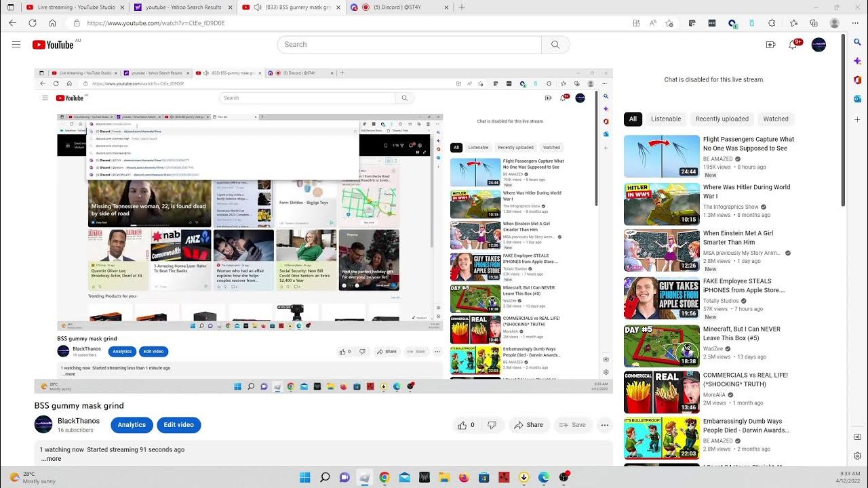This screenshot has height=488, width=868.
Task: Add a sidebar app with plus icon
Action: 857,119
